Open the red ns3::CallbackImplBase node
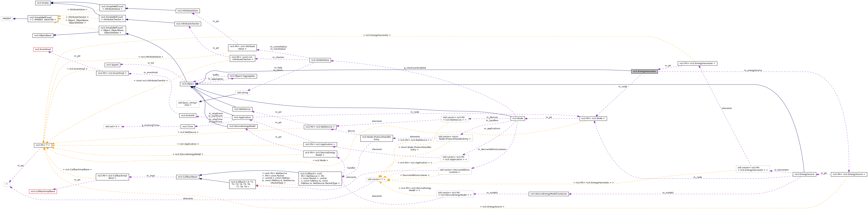The width and height of the screenshot is (868, 209). click(43, 191)
